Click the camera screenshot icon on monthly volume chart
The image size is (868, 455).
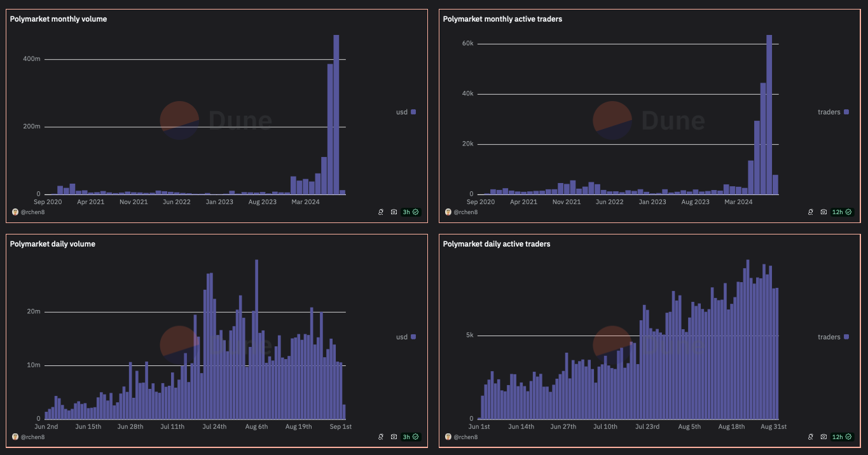(x=394, y=212)
